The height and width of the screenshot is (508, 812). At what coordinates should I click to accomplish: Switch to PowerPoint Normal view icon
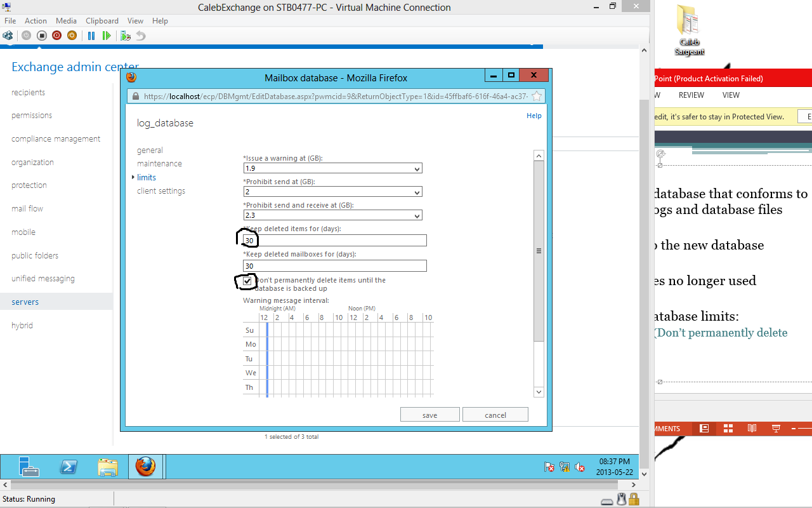[704, 429]
